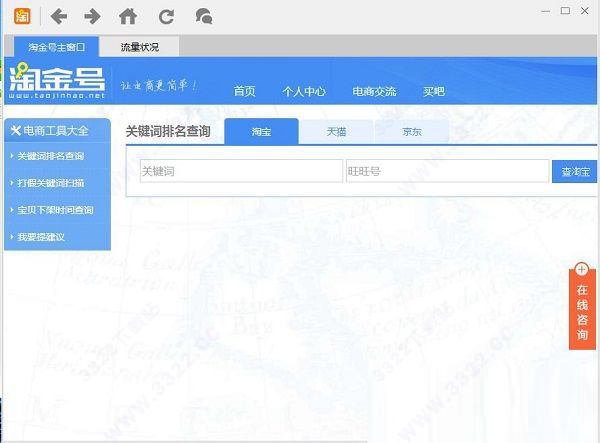Go back with the left arrow icon

59,16
